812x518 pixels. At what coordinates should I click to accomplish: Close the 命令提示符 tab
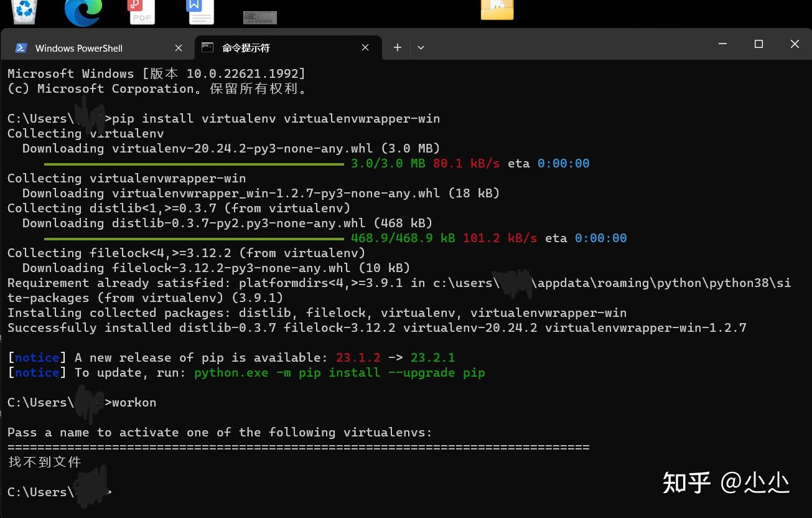tap(365, 47)
